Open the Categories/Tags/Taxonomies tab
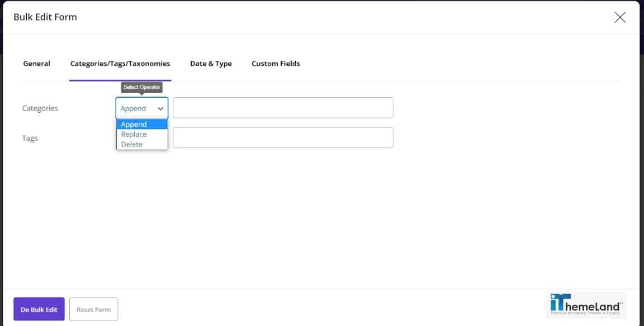The width and height of the screenshot is (644, 326). click(x=120, y=63)
